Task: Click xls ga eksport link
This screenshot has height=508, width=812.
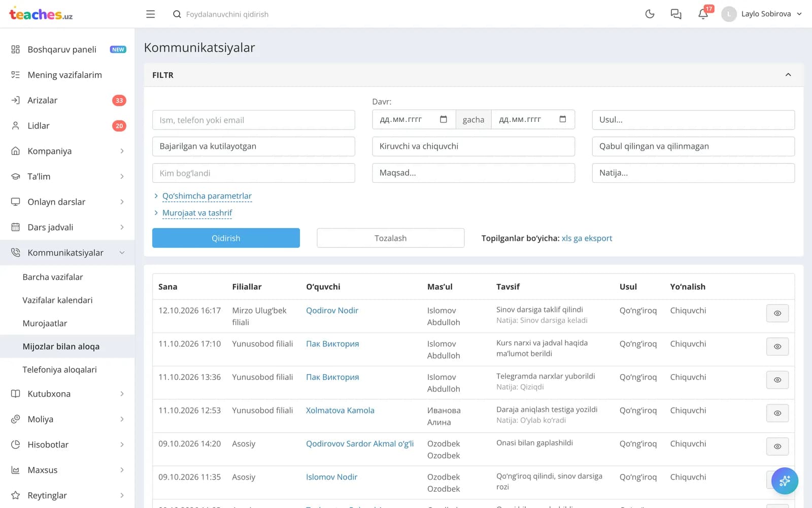Action: click(587, 238)
